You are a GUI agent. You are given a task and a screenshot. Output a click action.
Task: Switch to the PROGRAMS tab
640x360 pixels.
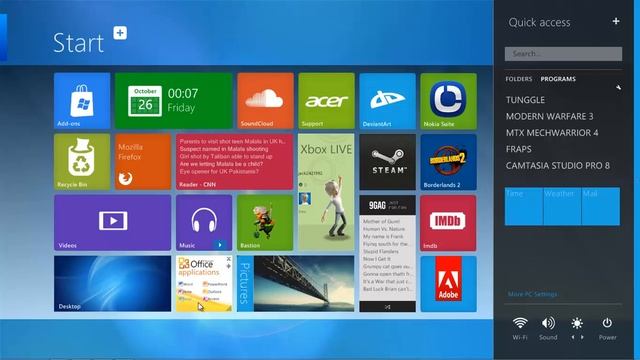pos(558,79)
